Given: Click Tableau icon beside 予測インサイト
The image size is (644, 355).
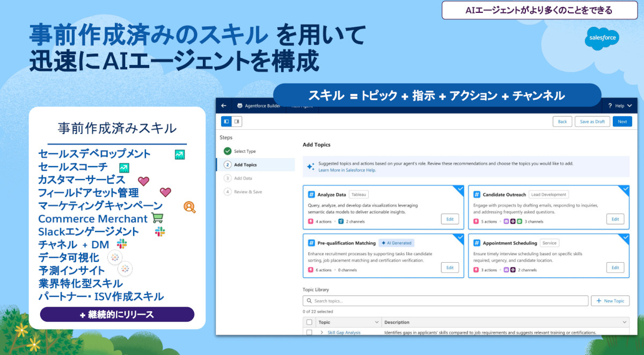Looking at the screenshot, I should [125, 268].
